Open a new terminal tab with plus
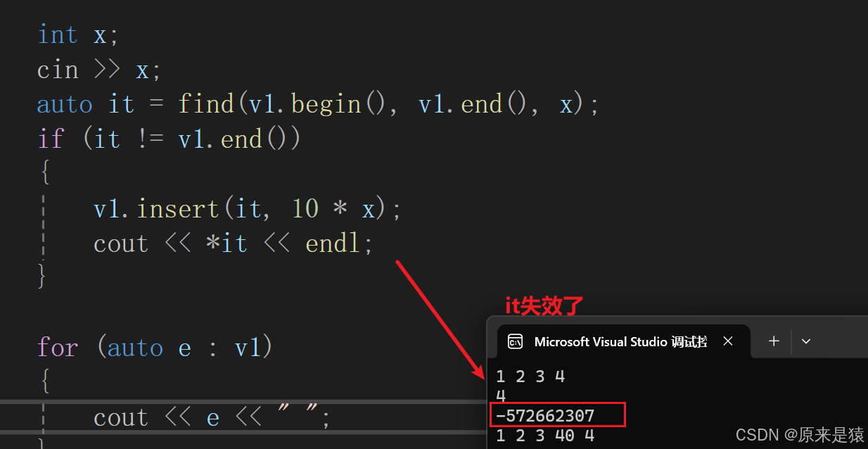 tap(774, 341)
